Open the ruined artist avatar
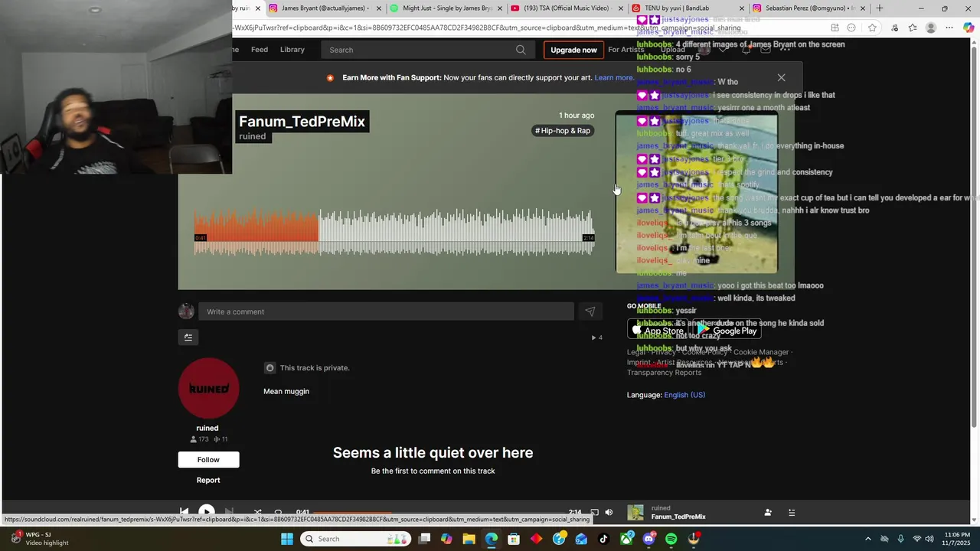The width and height of the screenshot is (980, 551). 208,389
